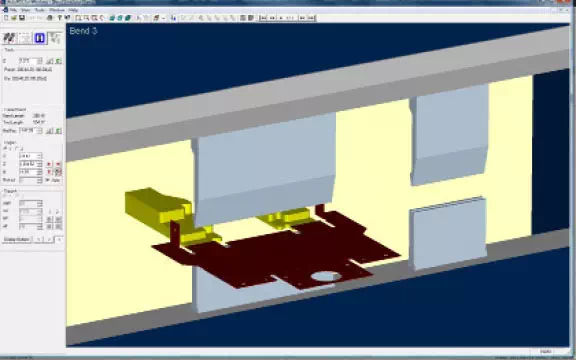
Task: Click the R input field in Finger section
Action: [x=29, y=172]
